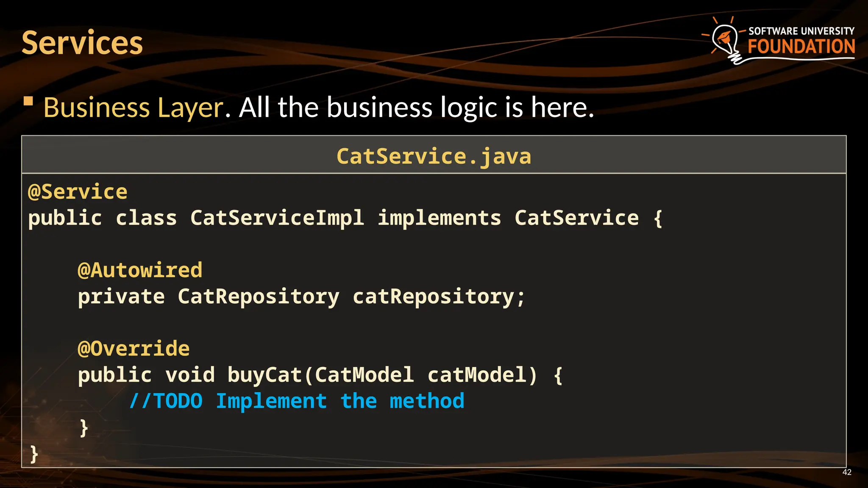The width and height of the screenshot is (868, 488).
Task: Click the catModel parameter name
Action: pyautogui.click(x=477, y=375)
